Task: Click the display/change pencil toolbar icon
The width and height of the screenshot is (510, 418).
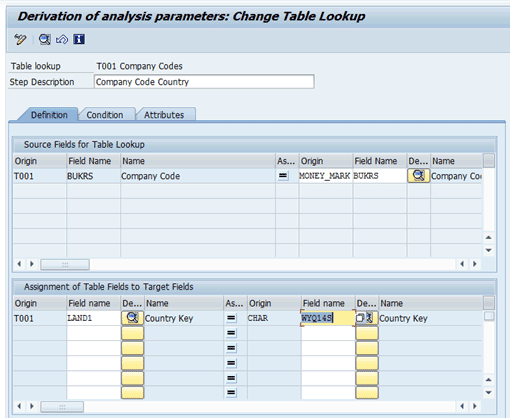Action: pos(20,39)
